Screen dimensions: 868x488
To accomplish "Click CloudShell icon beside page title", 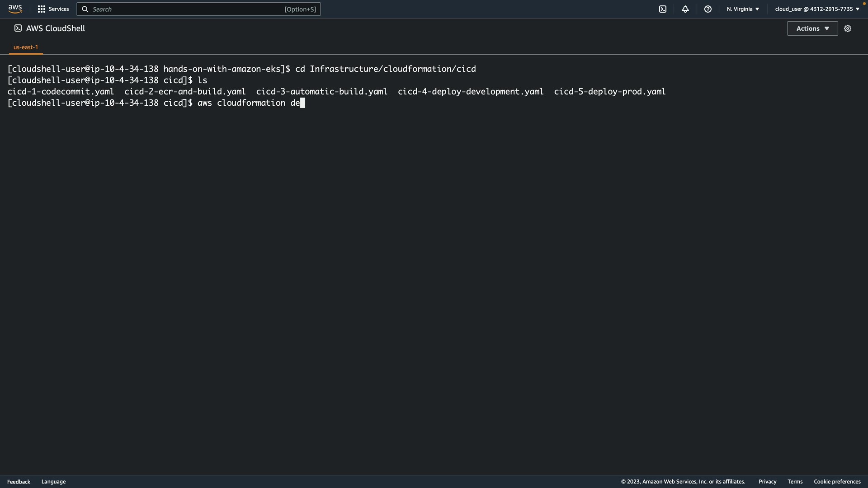I will [18, 28].
